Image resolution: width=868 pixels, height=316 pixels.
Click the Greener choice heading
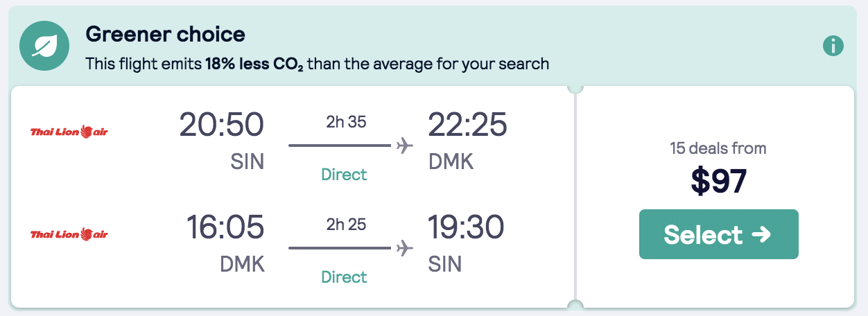coord(165,34)
